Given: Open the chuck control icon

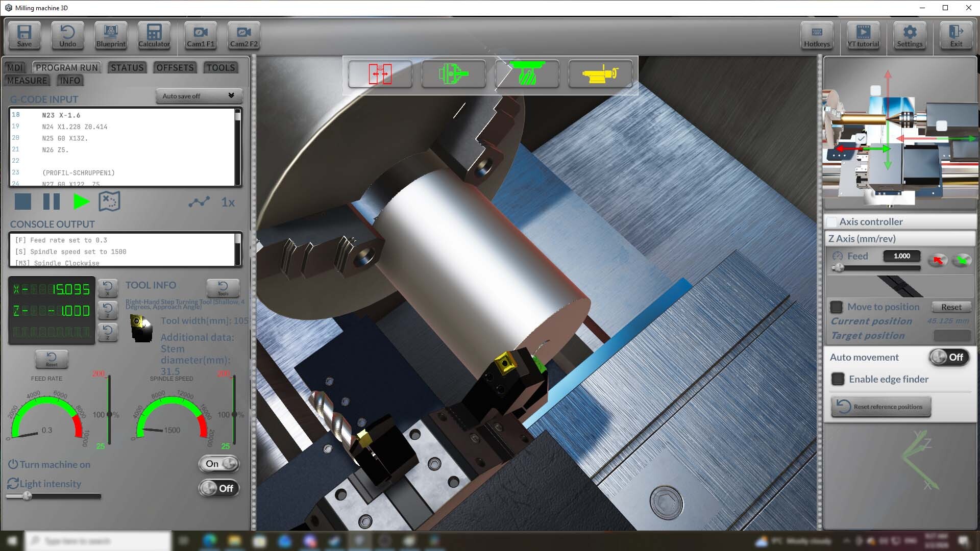Looking at the screenshot, I should point(453,74).
